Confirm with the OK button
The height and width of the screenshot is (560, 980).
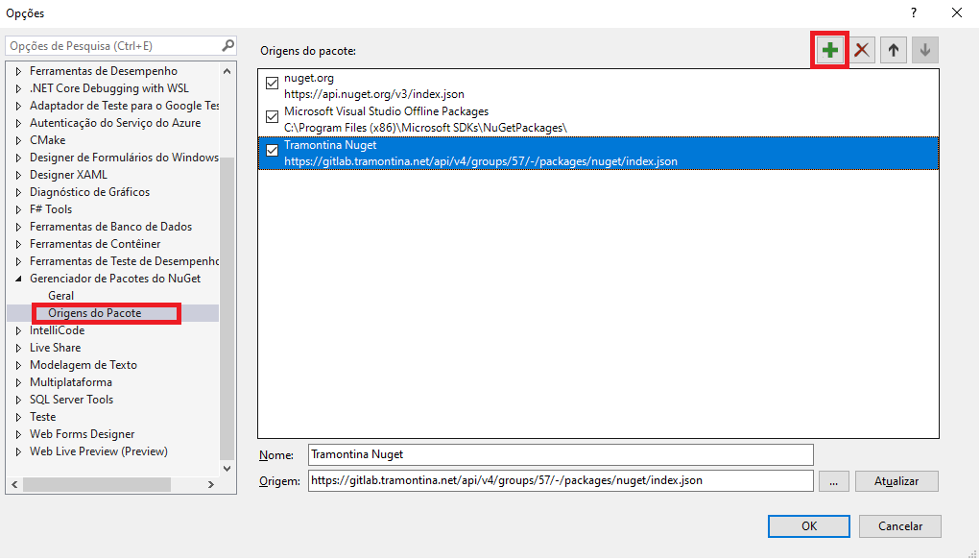pyautogui.click(x=808, y=526)
